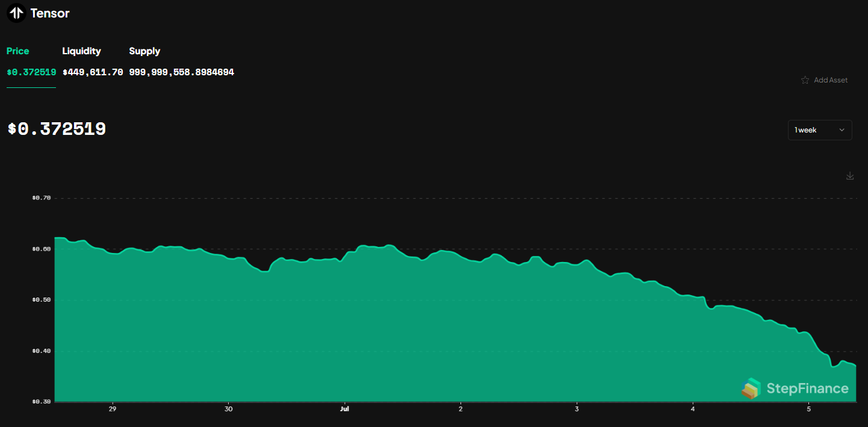Select the Price tab
868x427 pixels.
coord(17,51)
